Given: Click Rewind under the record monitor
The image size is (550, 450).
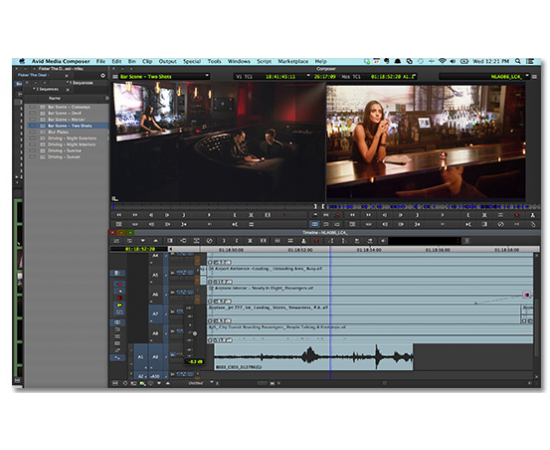Looking at the screenshot, I should [352, 215].
